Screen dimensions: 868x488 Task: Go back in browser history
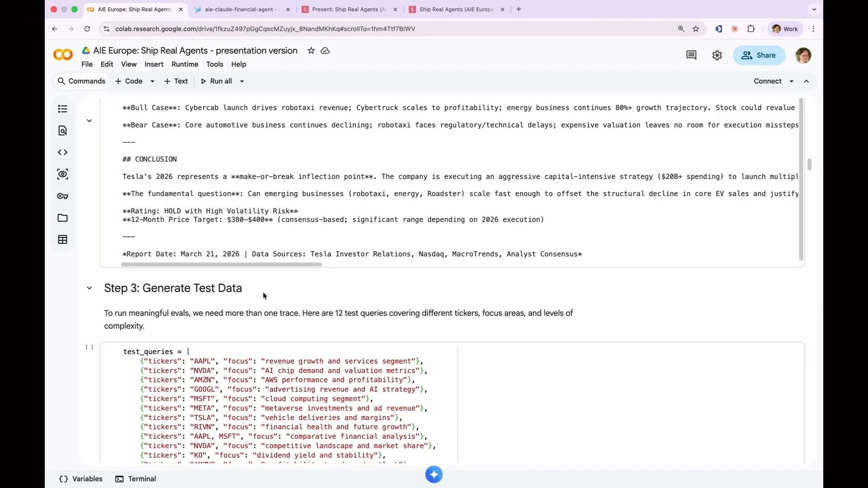click(x=55, y=29)
